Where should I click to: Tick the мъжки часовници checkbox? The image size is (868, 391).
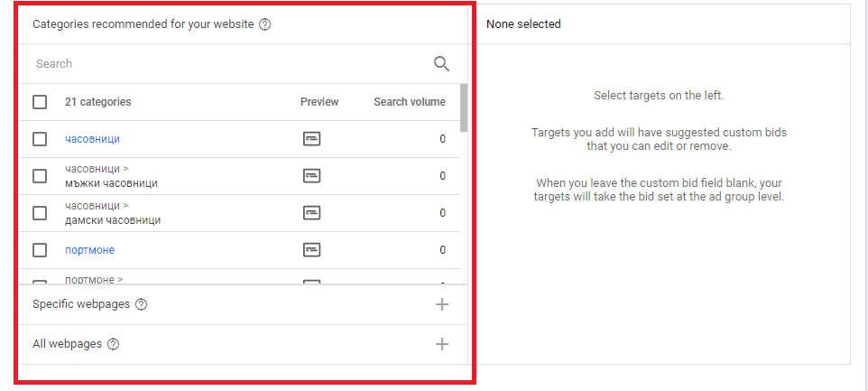tap(40, 176)
